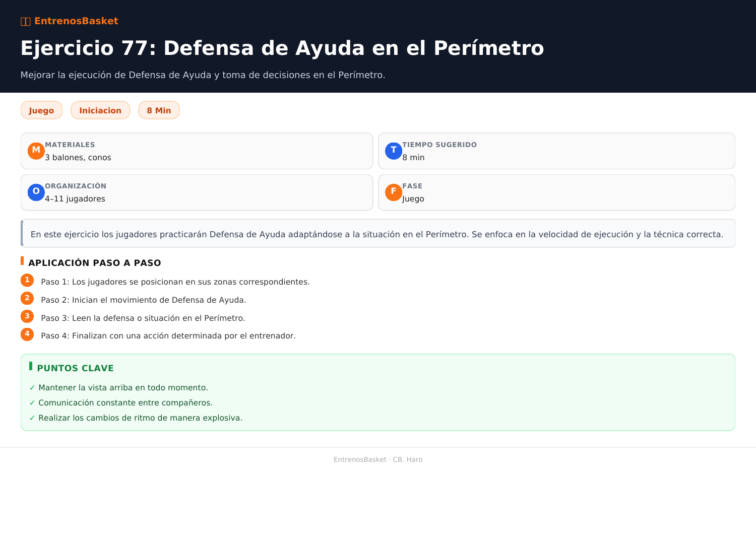Click the FASE label
Screen dimensions: 756x548
[412, 186]
